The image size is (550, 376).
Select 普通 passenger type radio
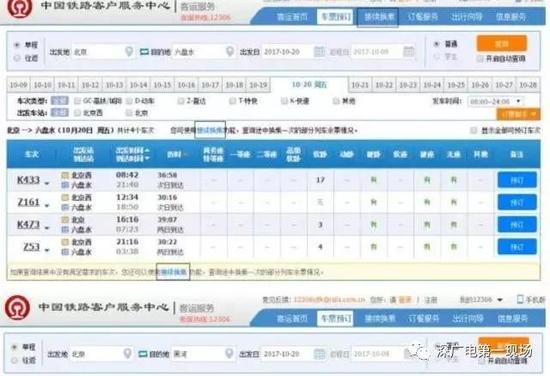click(x=436, y=44)
